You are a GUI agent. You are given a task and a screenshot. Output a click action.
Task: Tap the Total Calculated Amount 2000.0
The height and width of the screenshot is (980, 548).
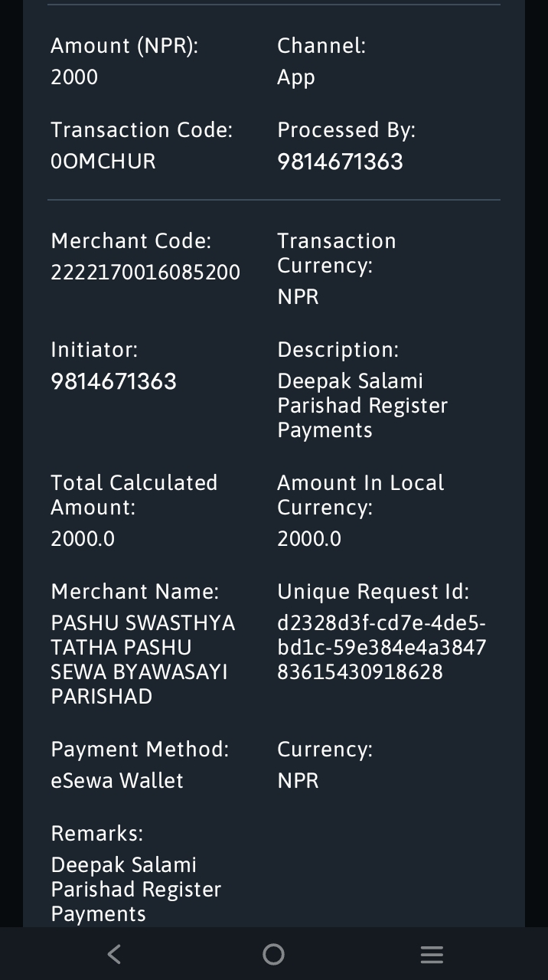coord(83,539)
